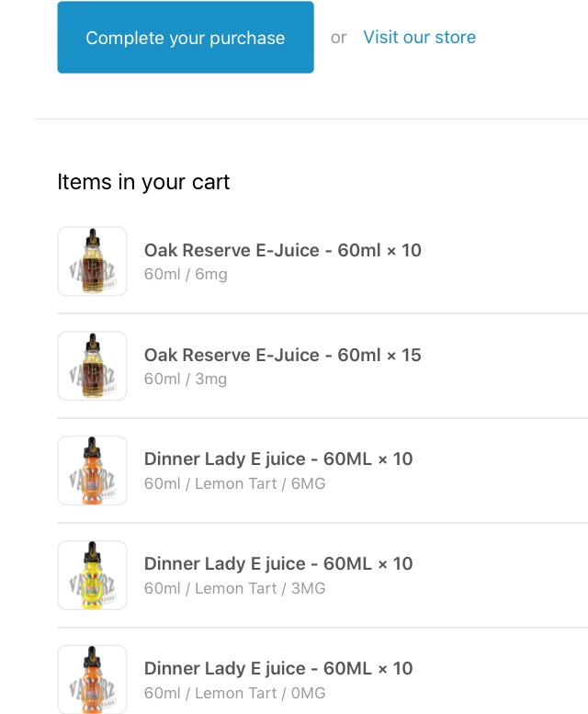Open the Lemon Tart 0MG bottle thumbnail
Image resolution: width=588 pixels, height=714 pixels.
(x=92, y=678)
